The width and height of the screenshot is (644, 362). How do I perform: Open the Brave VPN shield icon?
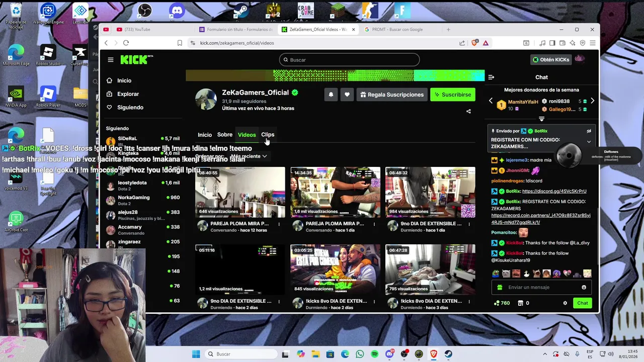[x=583, y=43]
